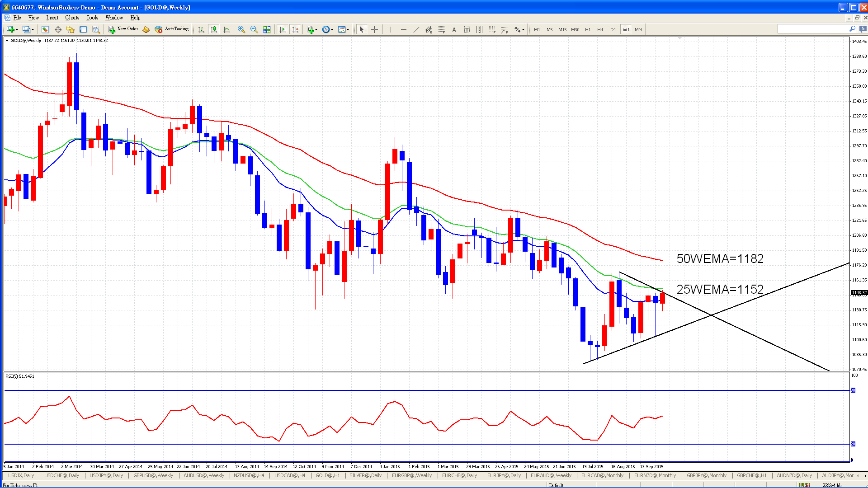The width and height of the screenshot is (868, 488).
Task: Expand the Templates dropdown arrow
Action: pyautogui.click(x=348, y=30)
